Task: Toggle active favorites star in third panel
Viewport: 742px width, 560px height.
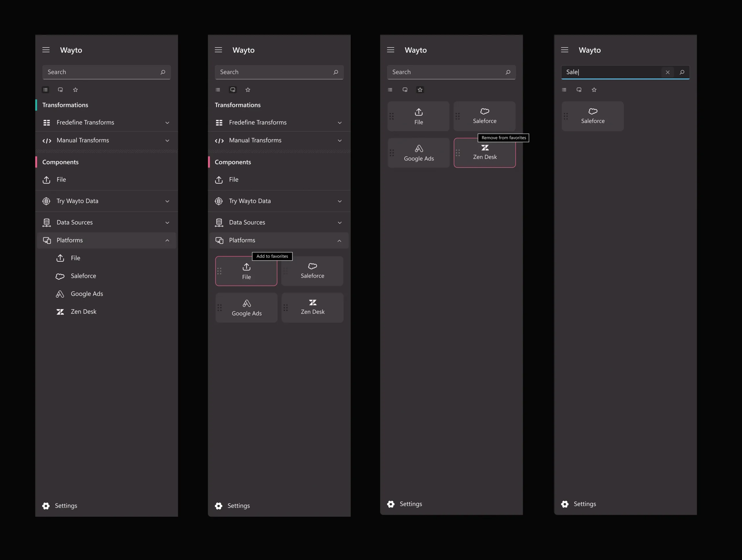Action: [420, 90]
